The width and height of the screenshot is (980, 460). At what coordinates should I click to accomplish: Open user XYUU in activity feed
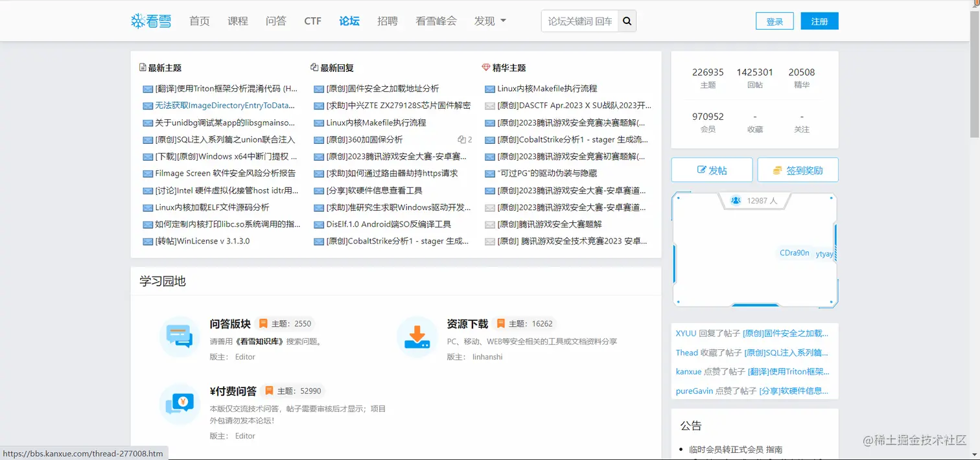[x=686, y=334]
